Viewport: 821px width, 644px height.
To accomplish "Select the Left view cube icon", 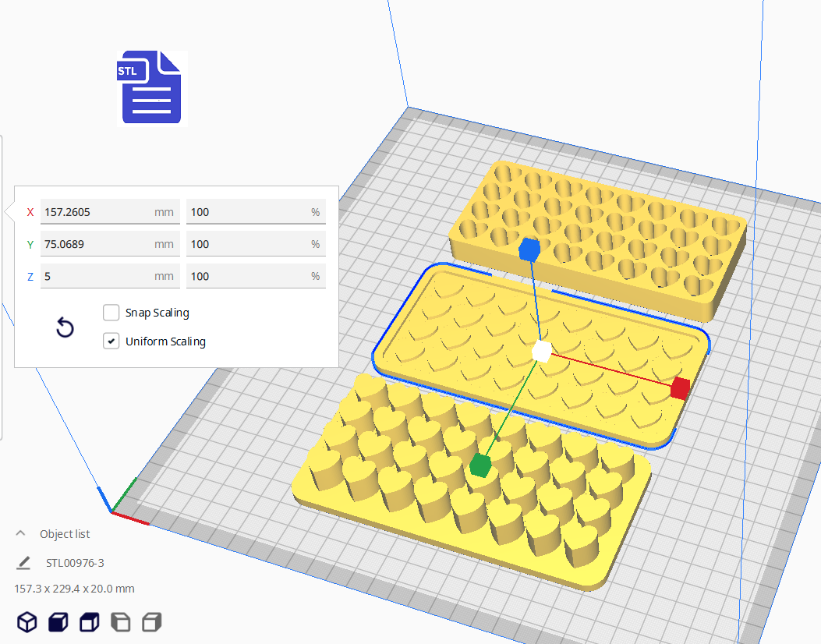I will point(121,622).
